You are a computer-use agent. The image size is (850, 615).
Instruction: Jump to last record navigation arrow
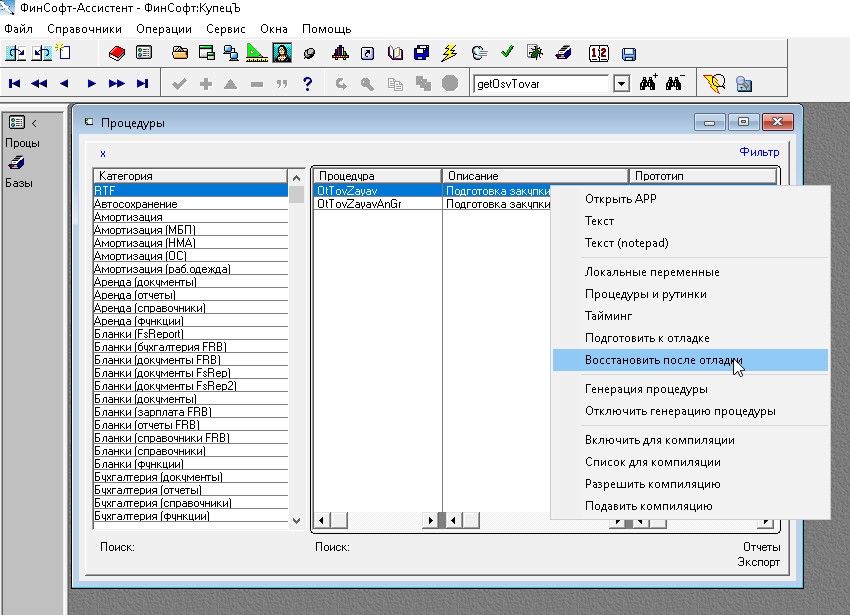click(x=142, y=84)
